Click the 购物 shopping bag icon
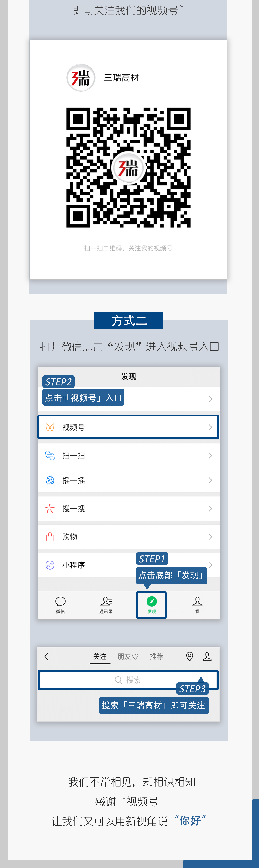This screenshot has width=259, height=868. pos(50,537)
